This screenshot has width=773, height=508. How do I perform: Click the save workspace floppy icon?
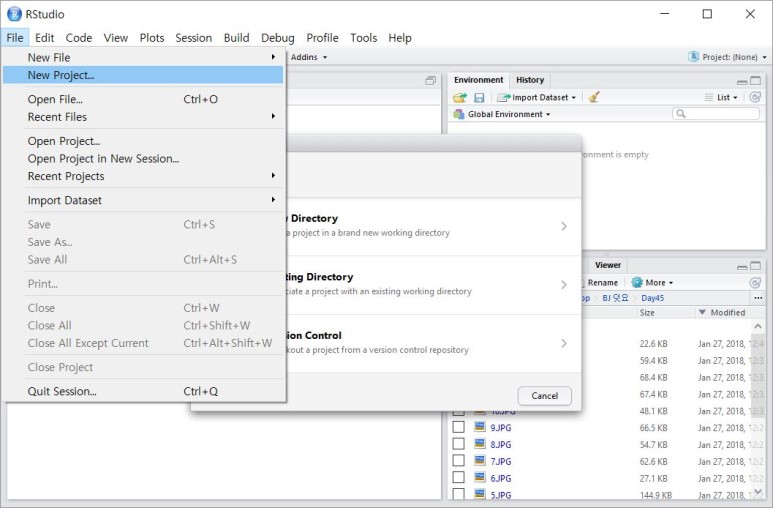pyautogui.click(x=479, y=98)
